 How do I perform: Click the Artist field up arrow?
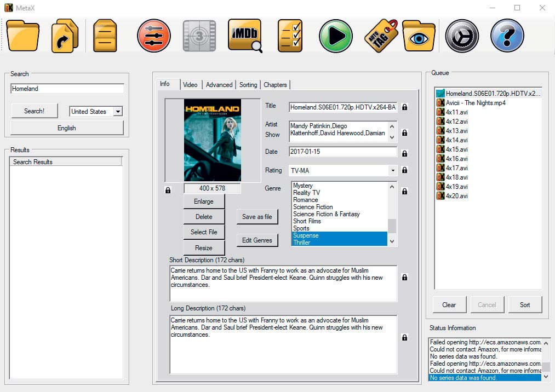392,126
